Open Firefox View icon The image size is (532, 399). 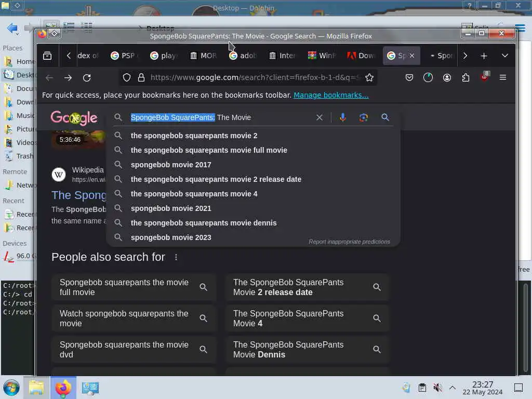[x=47, y=56]
